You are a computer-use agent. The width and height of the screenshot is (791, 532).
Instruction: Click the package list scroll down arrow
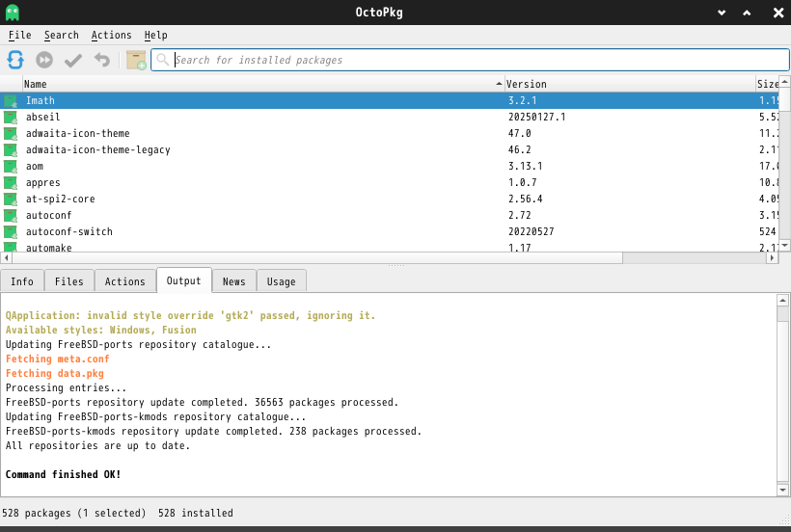(784, 245)
